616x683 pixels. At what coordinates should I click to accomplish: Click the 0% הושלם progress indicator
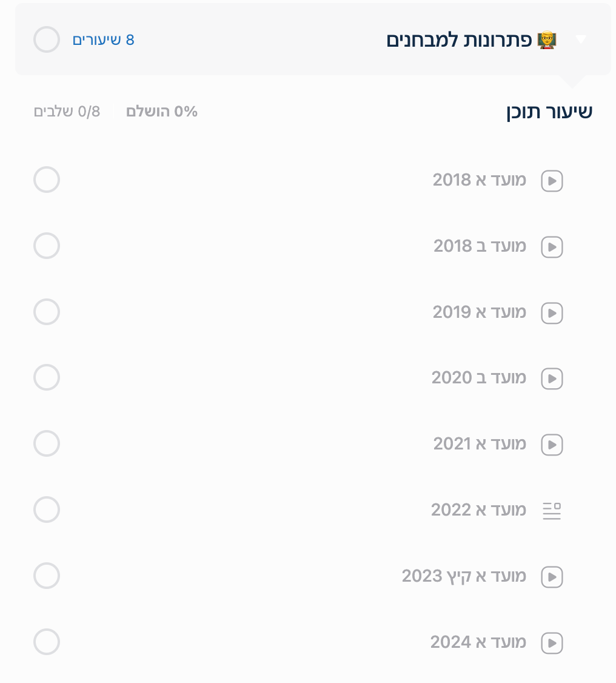[162, 112]
